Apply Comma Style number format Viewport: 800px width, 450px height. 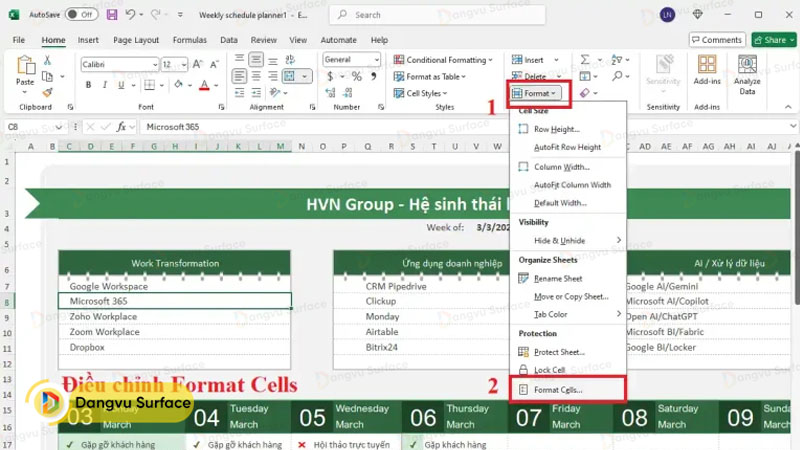[x=373, y=77]
